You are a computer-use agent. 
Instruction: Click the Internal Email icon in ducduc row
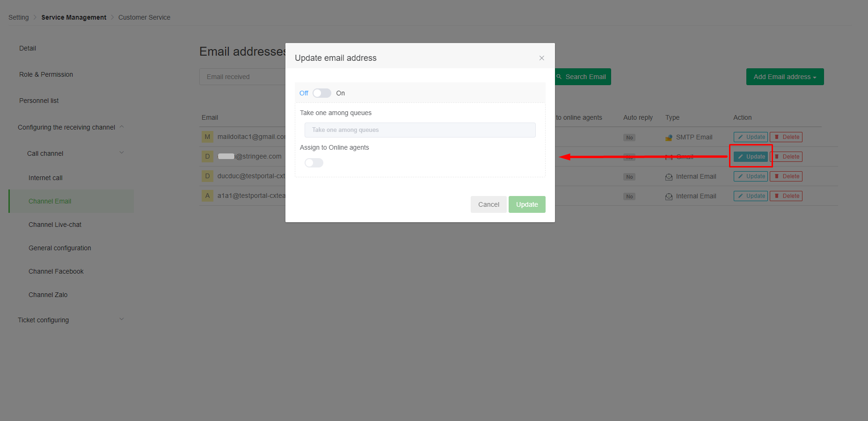pyautogui.click(x=669, y=177)
